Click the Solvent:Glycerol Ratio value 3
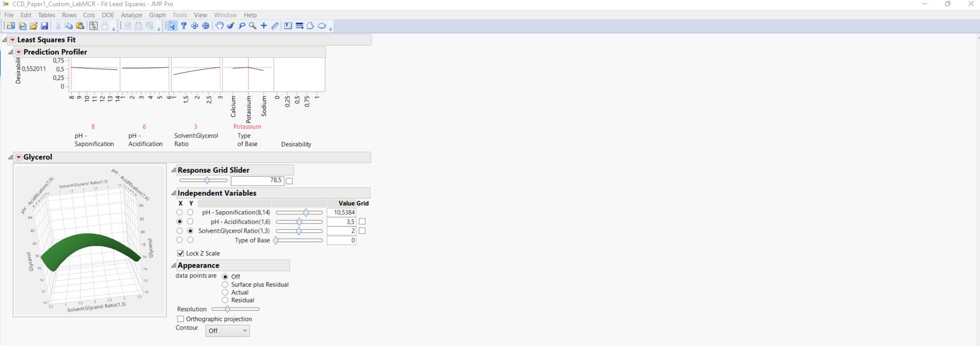This screenshot has width=980, height=346. pos(195,127)
